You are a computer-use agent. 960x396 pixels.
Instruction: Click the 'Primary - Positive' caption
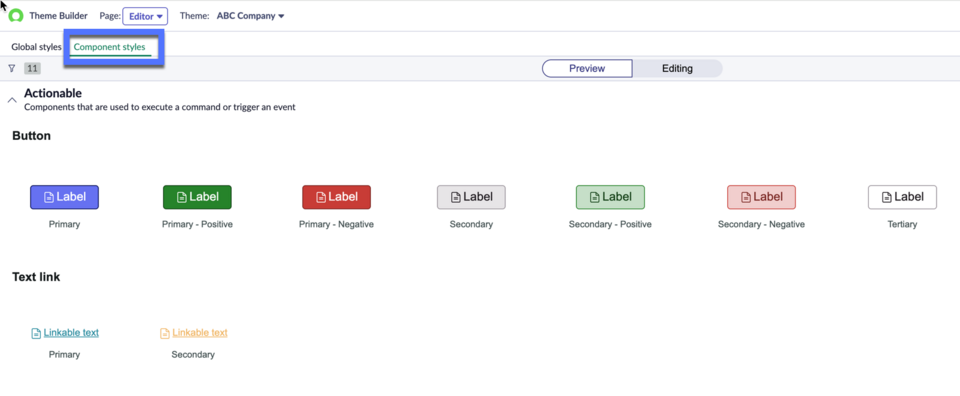[197, 225]
